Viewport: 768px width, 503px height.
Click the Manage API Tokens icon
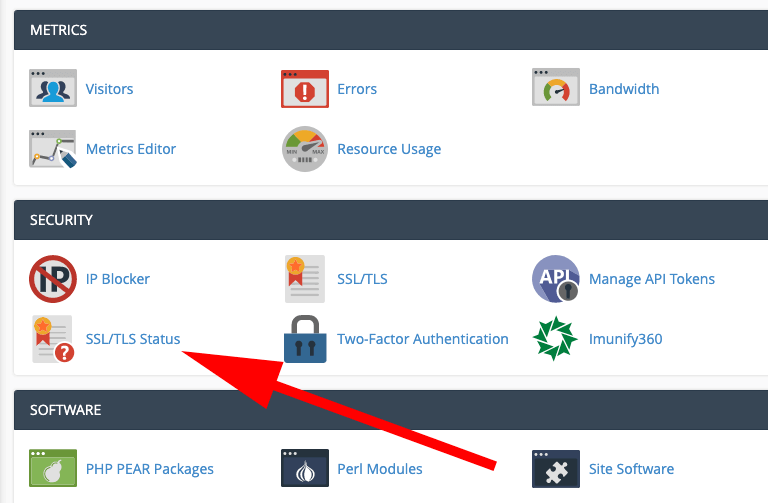pos(556,279)
